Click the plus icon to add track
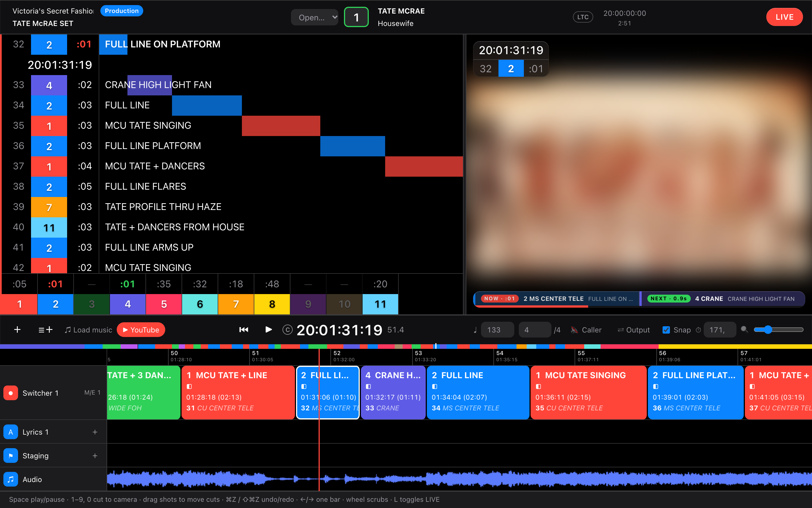 click(17, 330)
